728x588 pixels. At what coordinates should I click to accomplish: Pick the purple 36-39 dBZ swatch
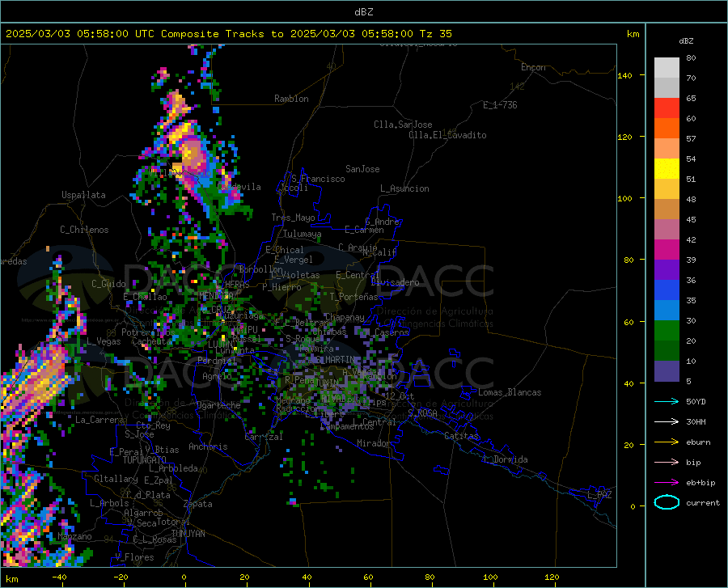pos(667,270)
